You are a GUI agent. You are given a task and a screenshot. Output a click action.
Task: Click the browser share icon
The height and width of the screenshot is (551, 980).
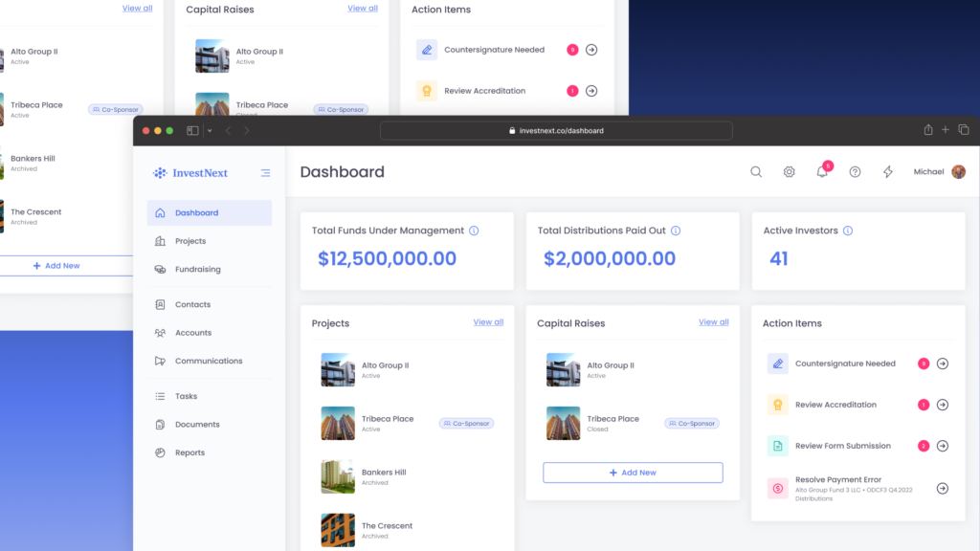pyautogui.click(x=928, y=130)
